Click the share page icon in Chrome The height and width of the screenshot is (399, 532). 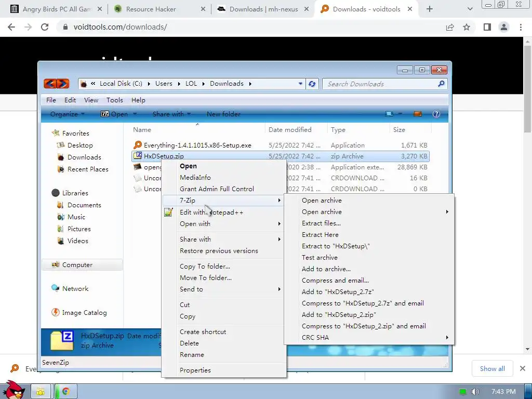coord(450,27)
